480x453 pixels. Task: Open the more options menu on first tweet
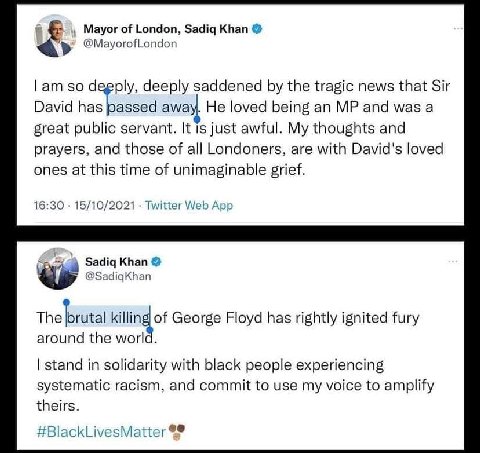coord(458,29)
